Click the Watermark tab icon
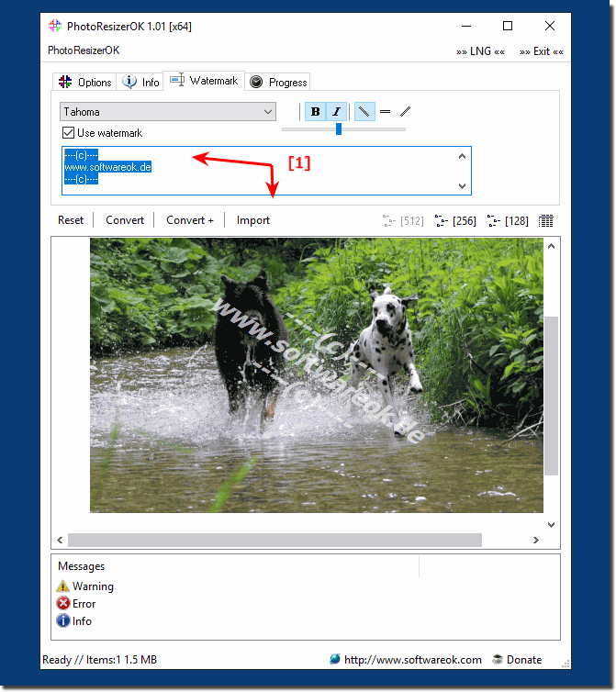The height and width of the screenshot is (692, 616). pyautogui.click(x=177, y=80)
